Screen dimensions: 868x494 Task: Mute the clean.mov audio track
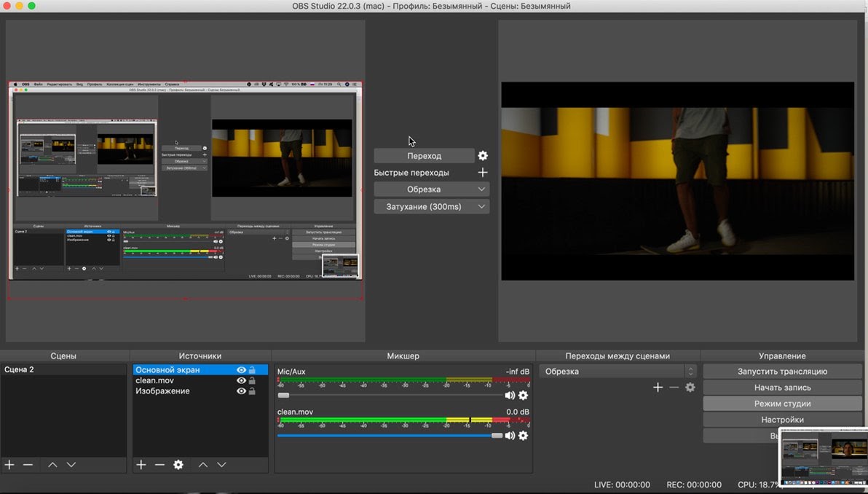click(510, 436)
